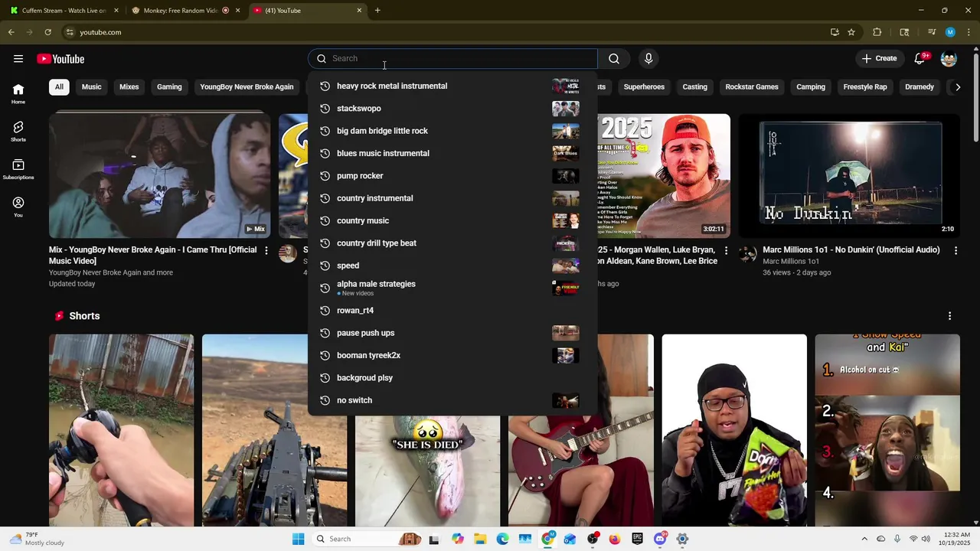
Task: Open Chrome profile avatar
Action: pyautogui.click(x=950, y=32)
